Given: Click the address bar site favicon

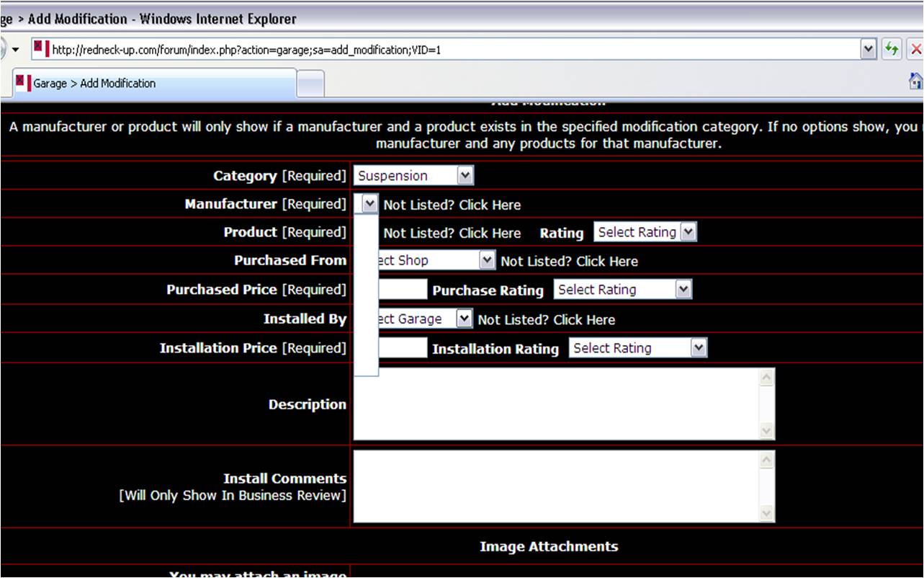Looking at the screenshot, I should click(41, 50).
